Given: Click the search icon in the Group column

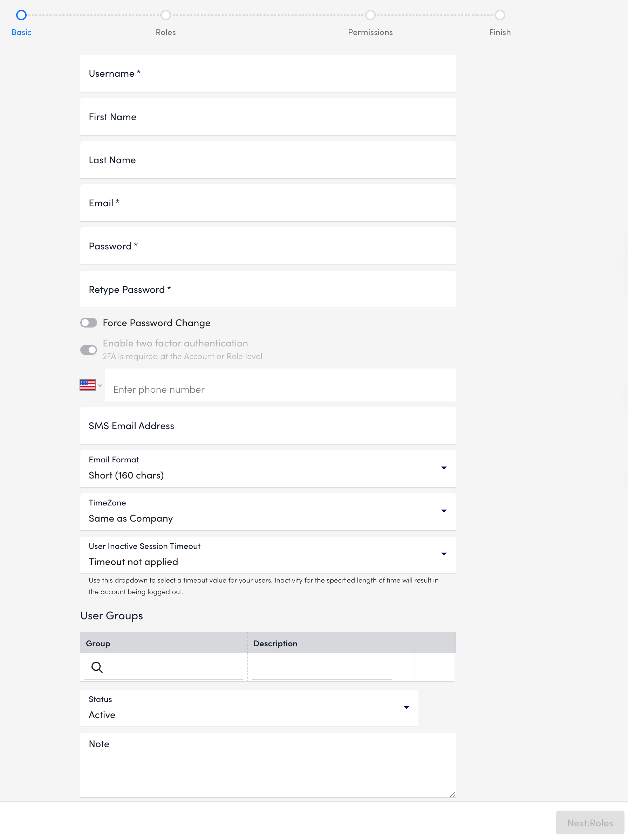Looking at the screenshot, I should tap(97, 667).
